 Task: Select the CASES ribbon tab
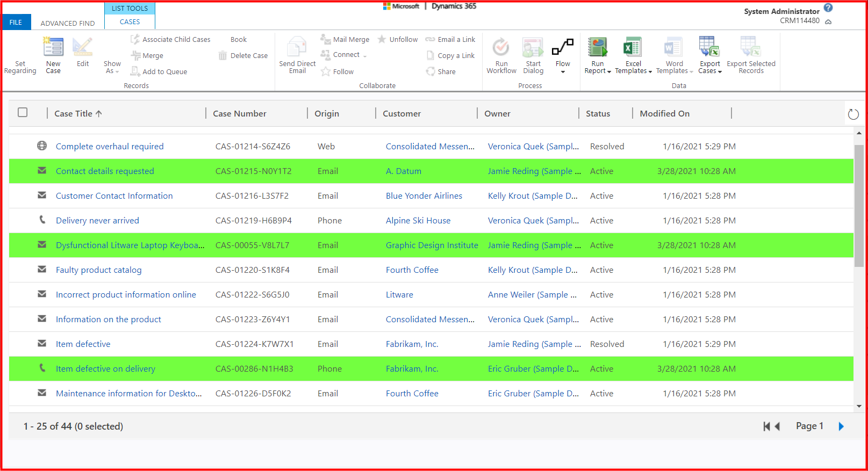pos(130,22)
